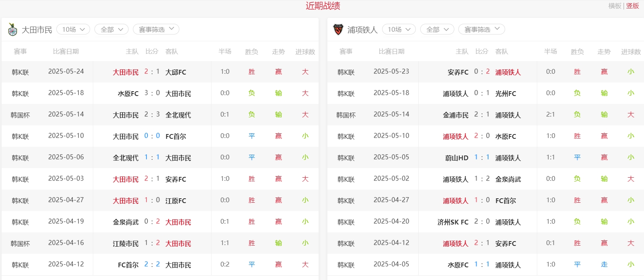Image resolution: width=644 pixels, height=280 pixels.
Task: Click 蔚山HD team name link
Action: (x=456, y=158)
